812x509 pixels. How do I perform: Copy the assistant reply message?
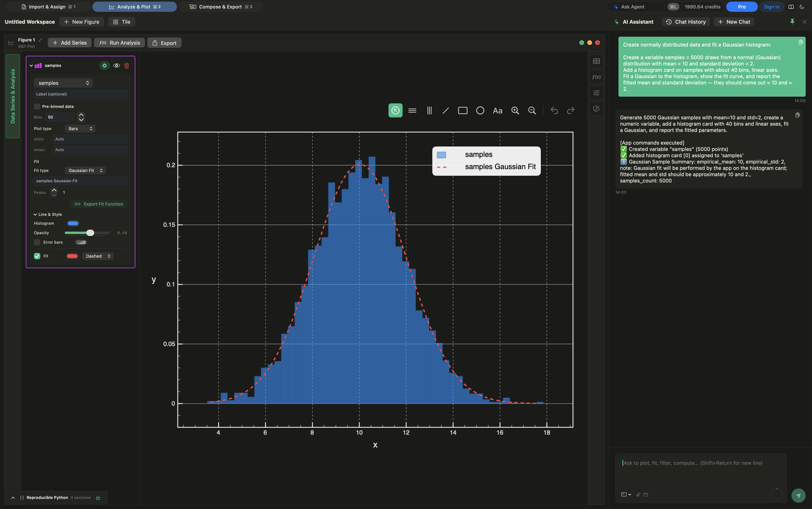pos(798,115)
